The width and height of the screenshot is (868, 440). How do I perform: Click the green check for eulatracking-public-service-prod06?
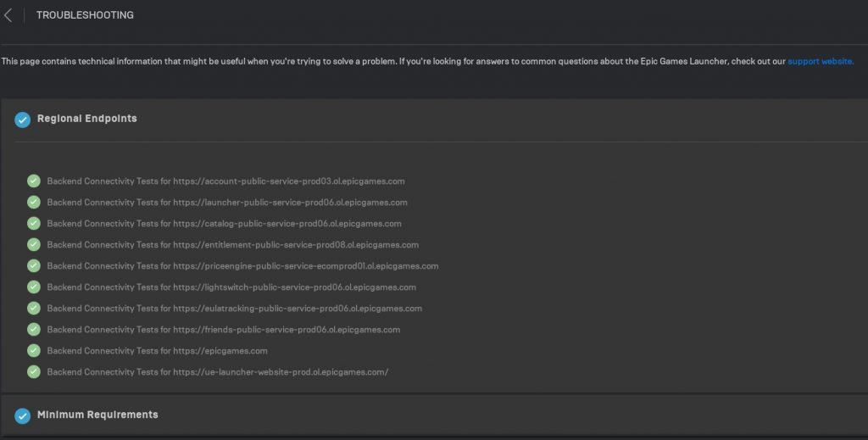(34, 308)
